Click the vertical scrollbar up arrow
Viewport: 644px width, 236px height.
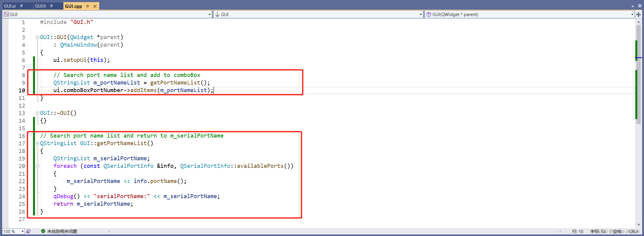click(x=639, y=22)
